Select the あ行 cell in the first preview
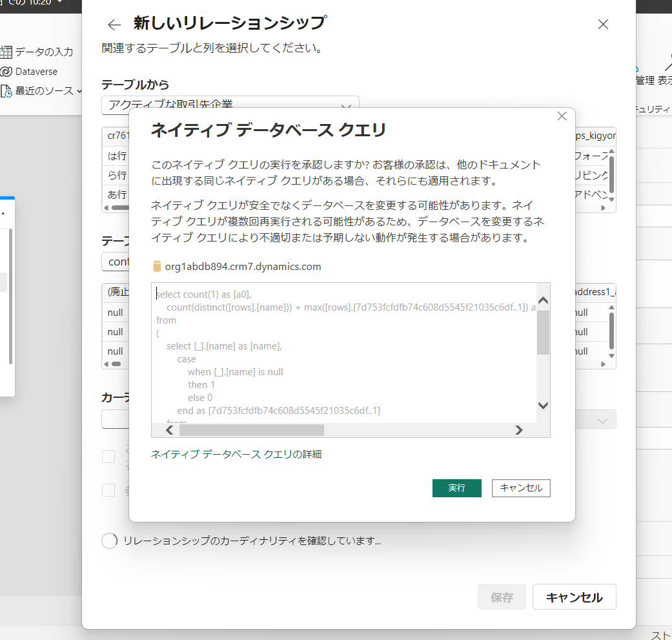672x640 pixels. click(x=117, y=194)
